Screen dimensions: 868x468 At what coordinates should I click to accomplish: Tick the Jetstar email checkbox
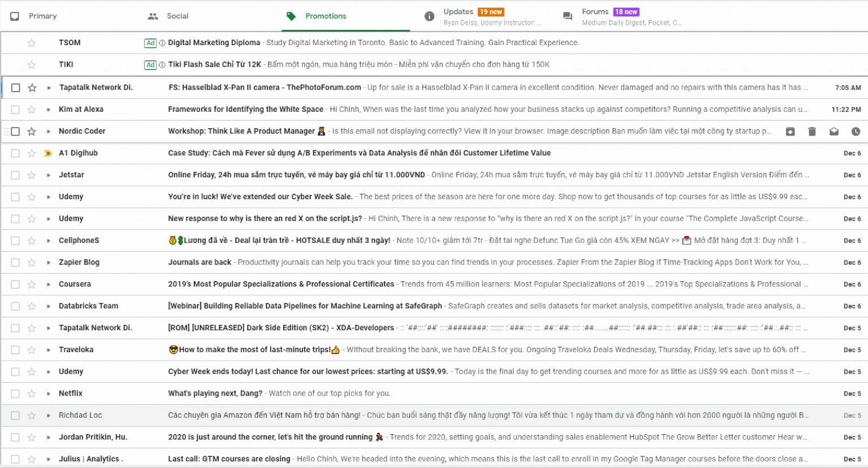click(x=15, y=175)
